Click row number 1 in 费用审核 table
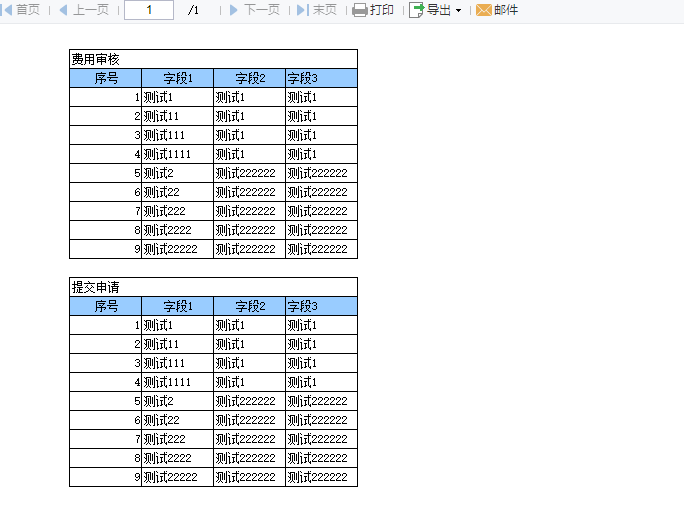Screen dimensions: 684x532 [106, 97]
